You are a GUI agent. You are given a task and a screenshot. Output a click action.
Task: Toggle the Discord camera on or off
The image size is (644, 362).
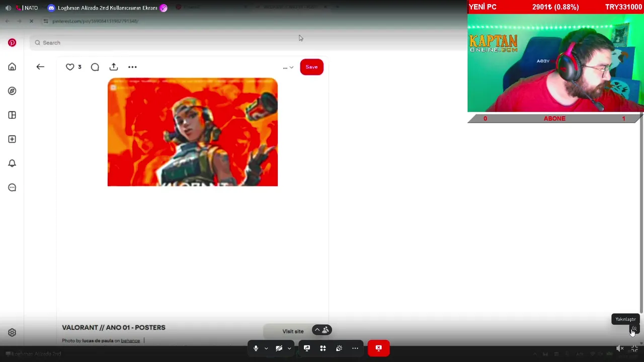point(279,348)
